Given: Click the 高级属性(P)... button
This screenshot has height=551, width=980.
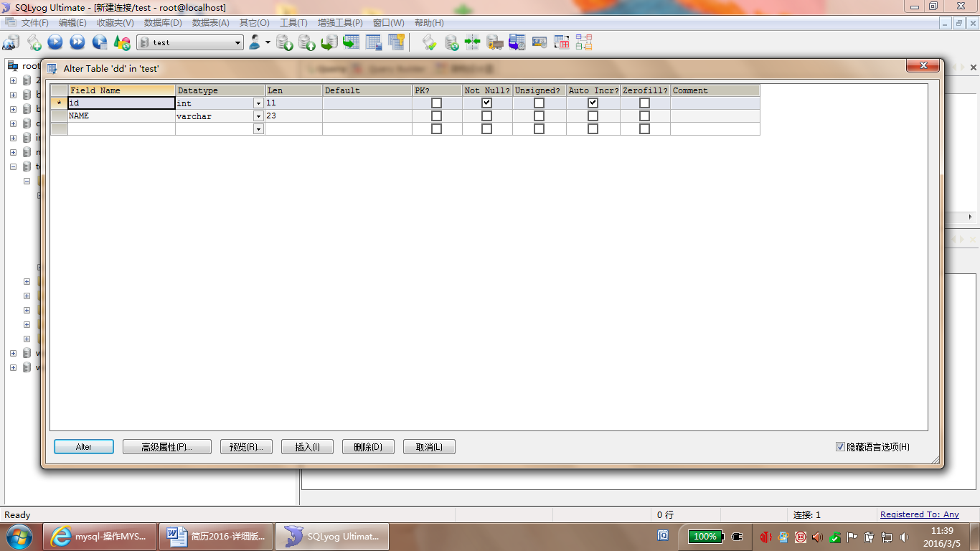Looking at the screenshot, I should click(167, 447).
